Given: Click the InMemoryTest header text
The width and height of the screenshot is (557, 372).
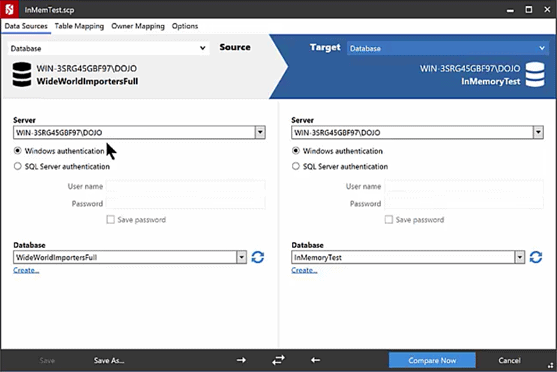Looking at the screenshot, I should point(491,81).
